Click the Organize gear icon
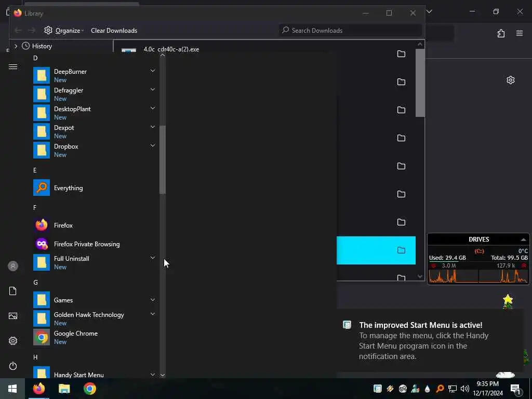Screen dimensions: 532x399 (48, 30)
